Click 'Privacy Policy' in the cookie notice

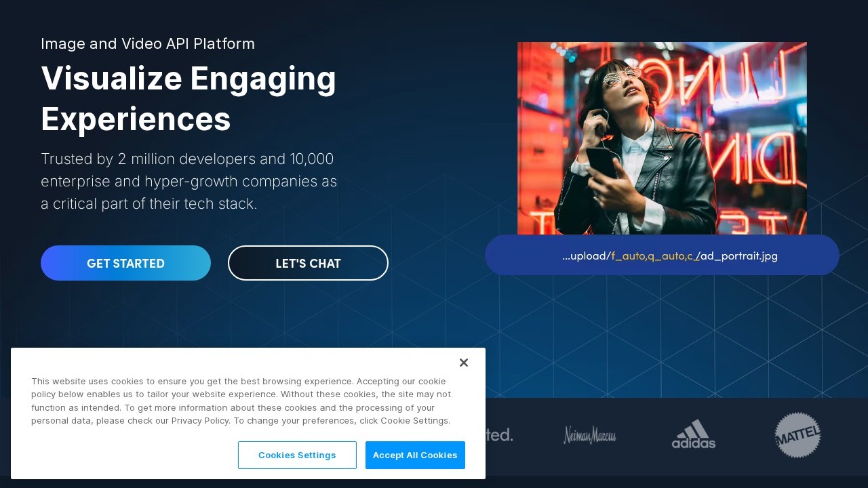point(200,421)
